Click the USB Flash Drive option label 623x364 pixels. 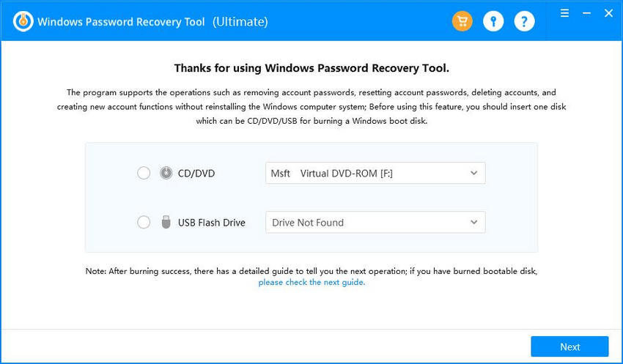click(x=211, y=223)
